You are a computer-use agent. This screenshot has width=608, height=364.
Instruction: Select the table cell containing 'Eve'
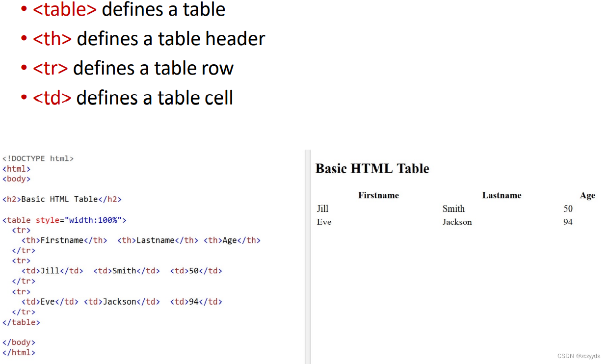[x=323, y=222]
